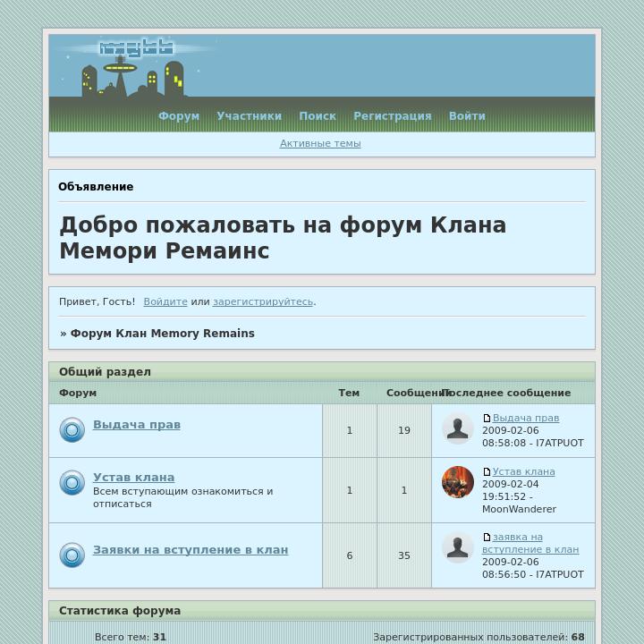Open the Форум navigation item
This screenshot has height=644, width=644.
tap(179, 115)
